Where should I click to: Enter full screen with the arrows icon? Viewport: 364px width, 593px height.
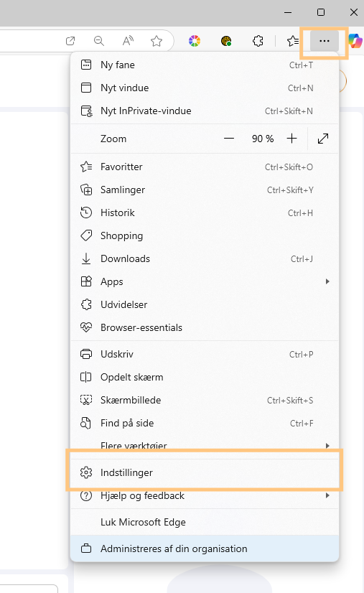(x=323, y=139)
